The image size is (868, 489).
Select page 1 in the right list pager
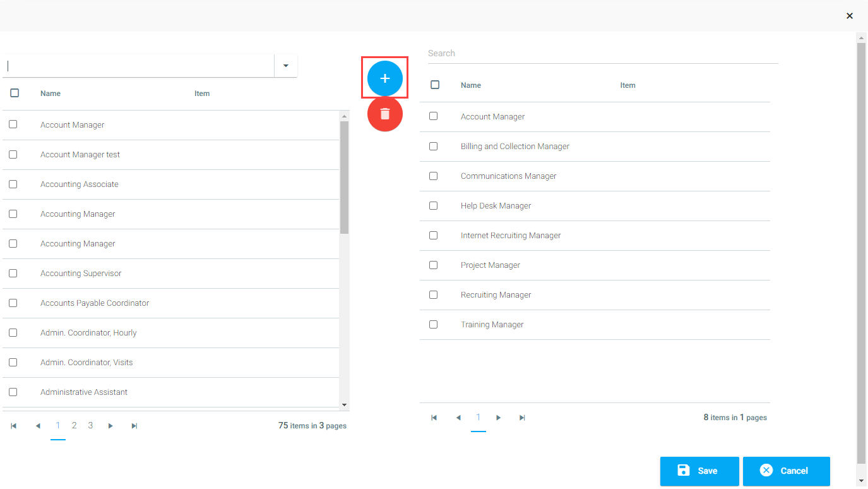point(479,418)
